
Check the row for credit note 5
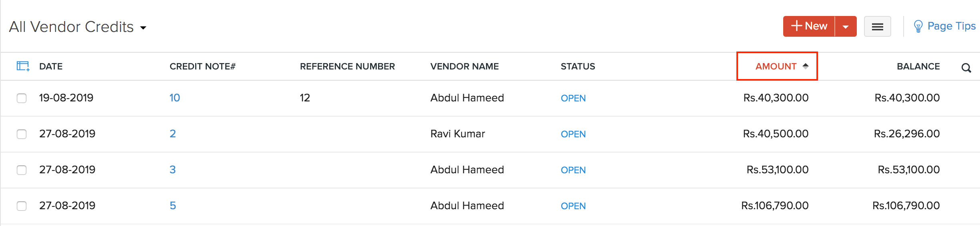[22, 206]
